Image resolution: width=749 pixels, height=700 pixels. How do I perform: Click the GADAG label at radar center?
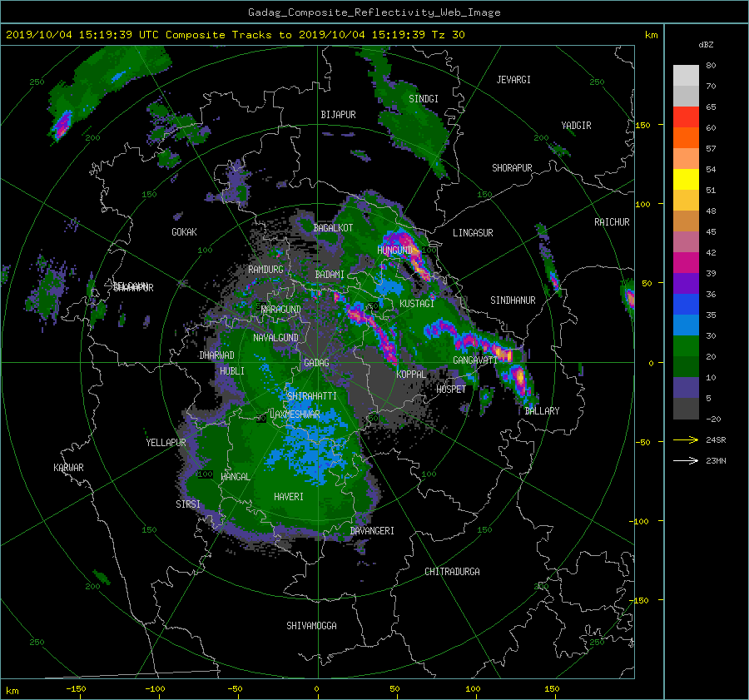[316, 363]
